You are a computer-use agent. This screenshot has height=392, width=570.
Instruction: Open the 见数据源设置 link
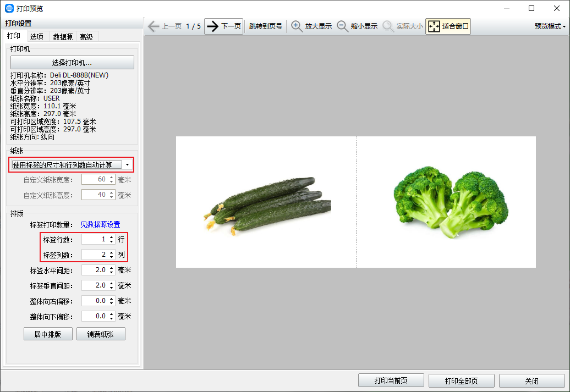[100, 224]
